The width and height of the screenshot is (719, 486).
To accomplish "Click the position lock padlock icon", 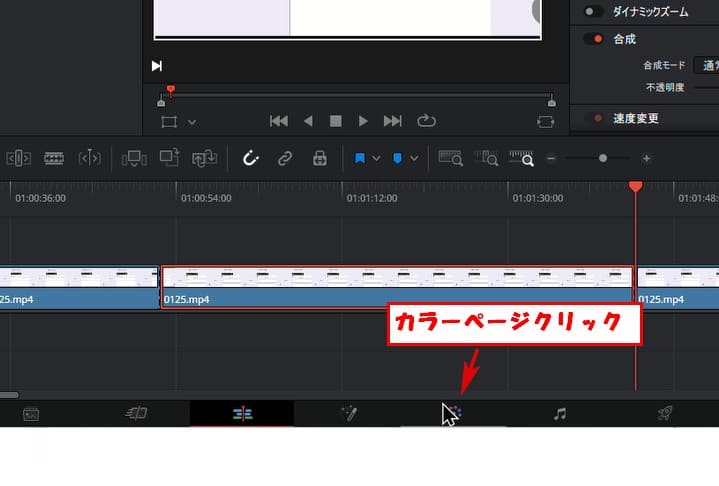I will [319, 158].
